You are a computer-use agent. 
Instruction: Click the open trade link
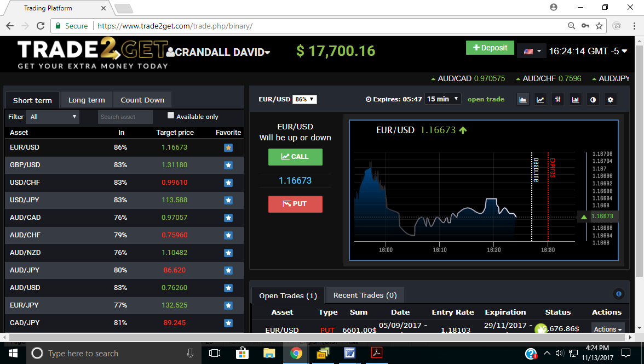click(x=486, y=99)
